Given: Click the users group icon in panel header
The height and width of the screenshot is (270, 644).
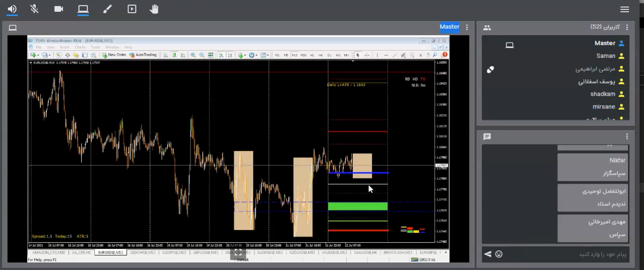Looking at the screenshot, I should [x=487, y=28].
